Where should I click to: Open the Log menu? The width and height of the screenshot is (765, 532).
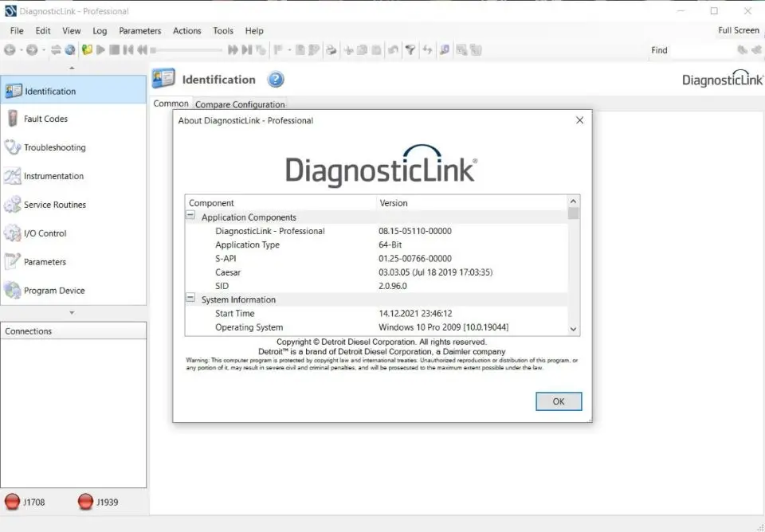tap(100, 31)
